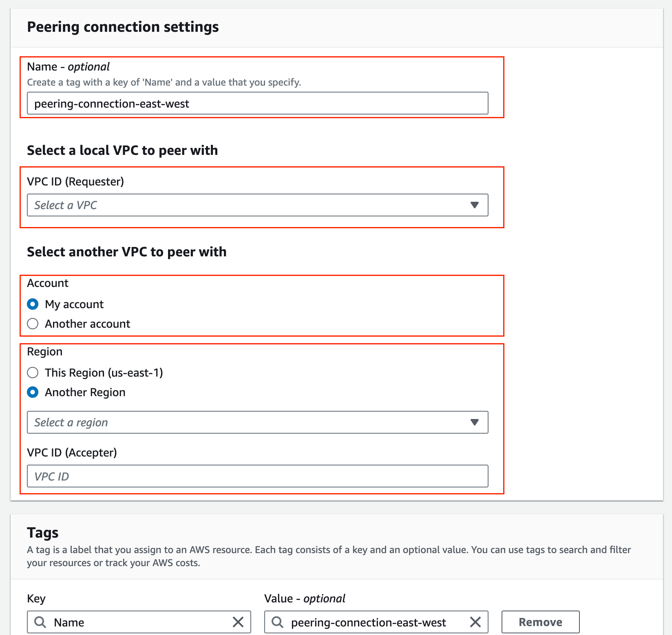This screenshot has width=672, height=635.
Task: Click the search icon in Value field
Action: point(277,622)
